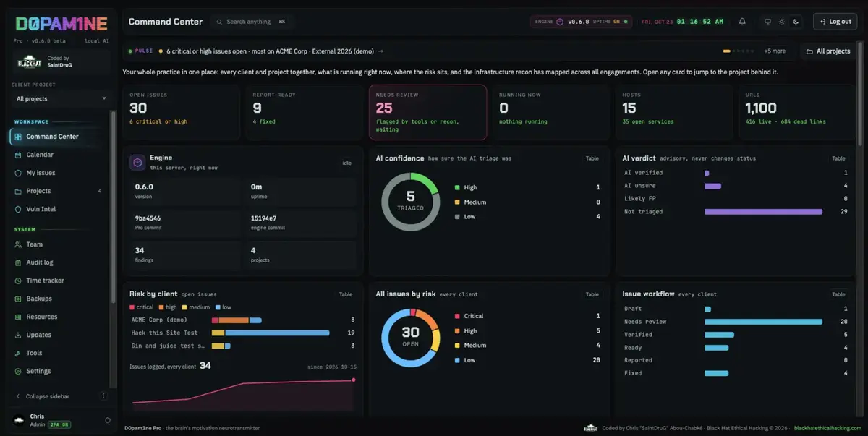The width and height of the screenshot is (868, 436).
Task: Open Settings in the sidebar
Action: 58,371
